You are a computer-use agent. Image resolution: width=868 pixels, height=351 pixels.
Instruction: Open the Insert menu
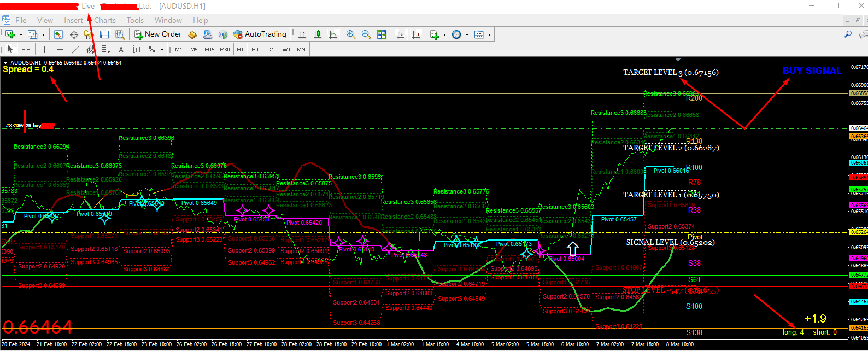tap(73, 20)
